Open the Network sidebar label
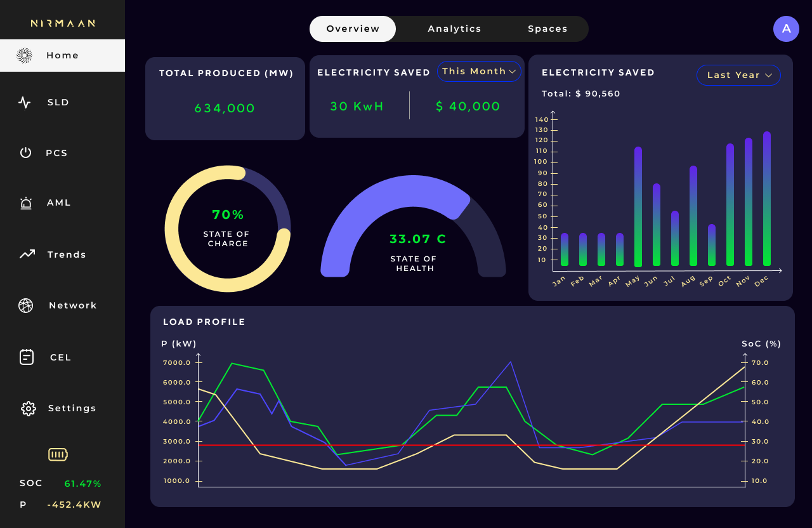Screen dimensions: 812x528 [x=73, y=305]
